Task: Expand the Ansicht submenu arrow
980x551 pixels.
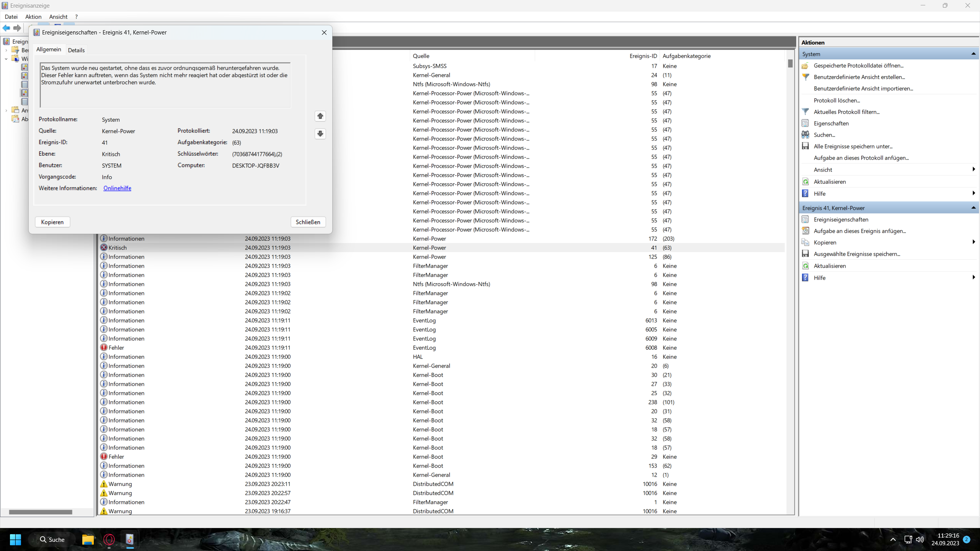Action: 973,170
